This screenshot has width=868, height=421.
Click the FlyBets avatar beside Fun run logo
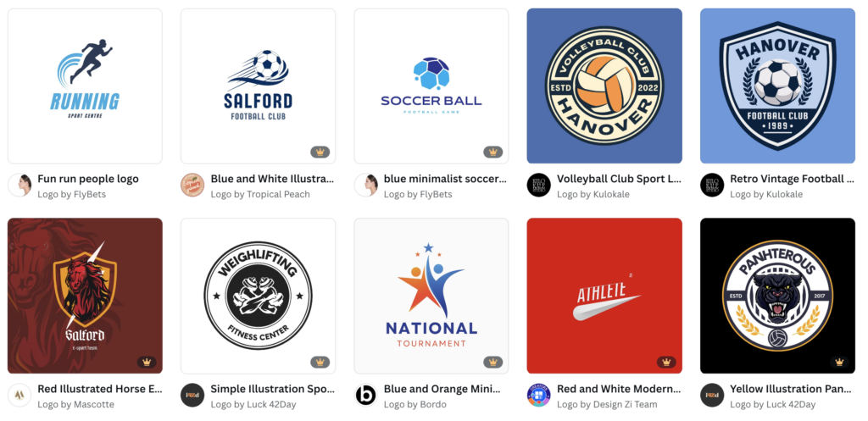point(19,185)
